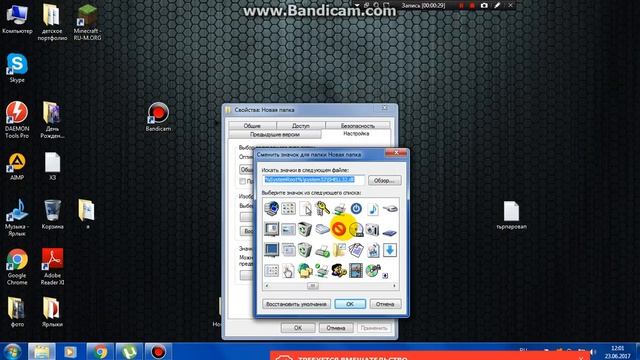This screenshot has width=640, height=360.
Task: Choose the camera icon in icon list
Action: point(373,229)
